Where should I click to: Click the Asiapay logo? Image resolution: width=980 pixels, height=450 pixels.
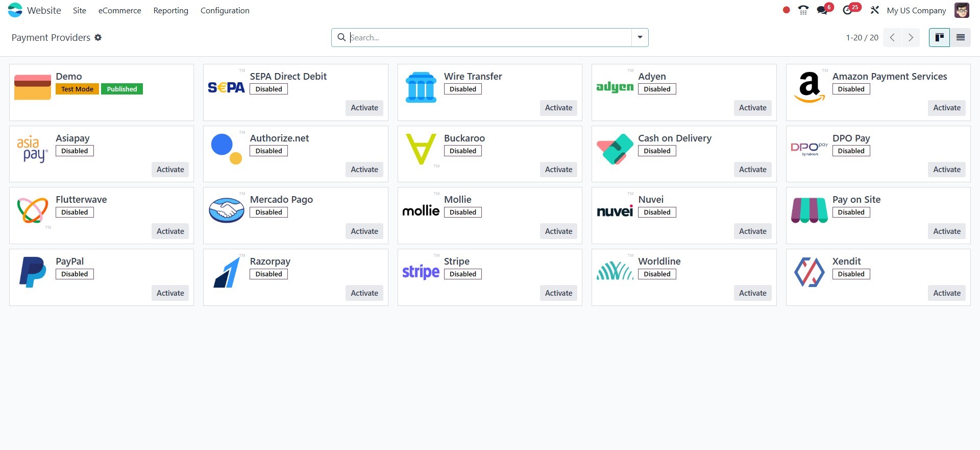pos(33,149)
